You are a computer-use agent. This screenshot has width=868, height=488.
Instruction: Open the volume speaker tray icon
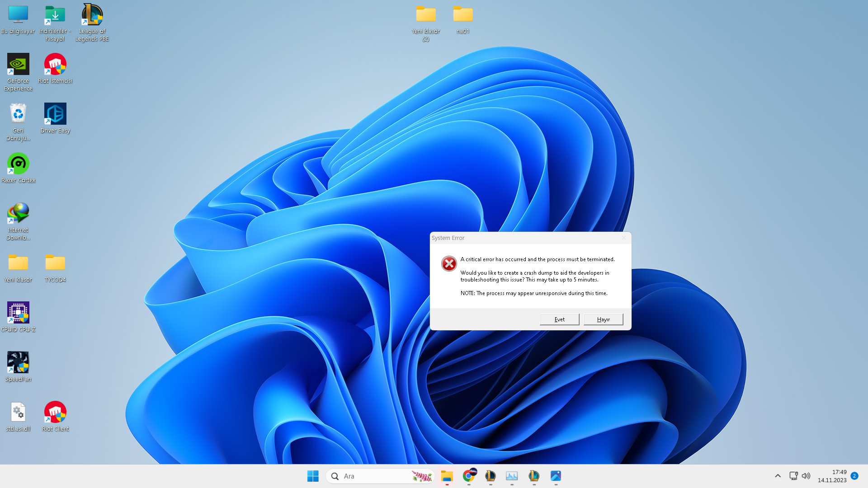click(806, 476)
